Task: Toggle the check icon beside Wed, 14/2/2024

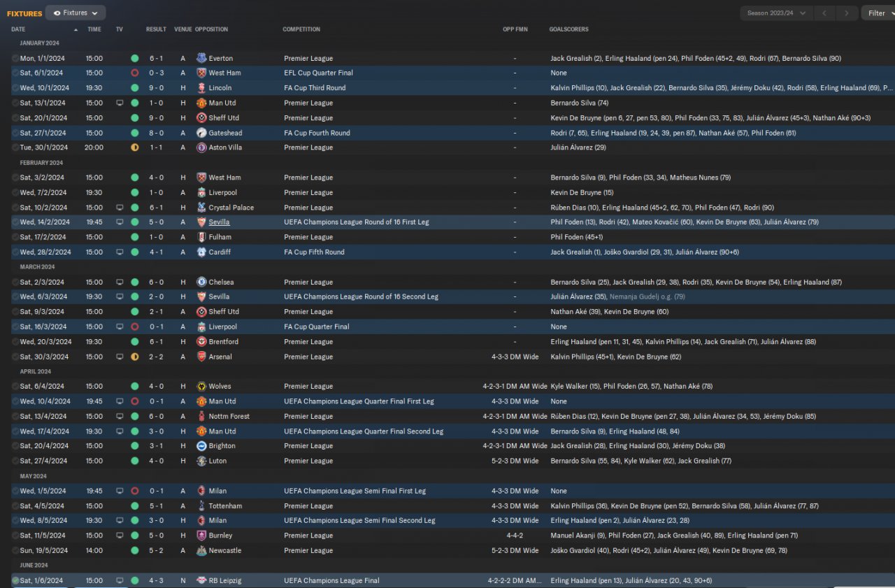Action: pos(15,222)
